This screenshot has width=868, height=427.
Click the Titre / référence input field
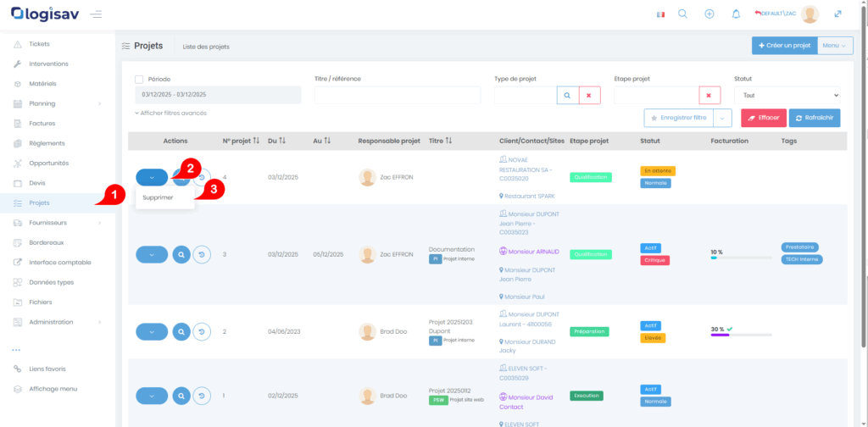395,96
